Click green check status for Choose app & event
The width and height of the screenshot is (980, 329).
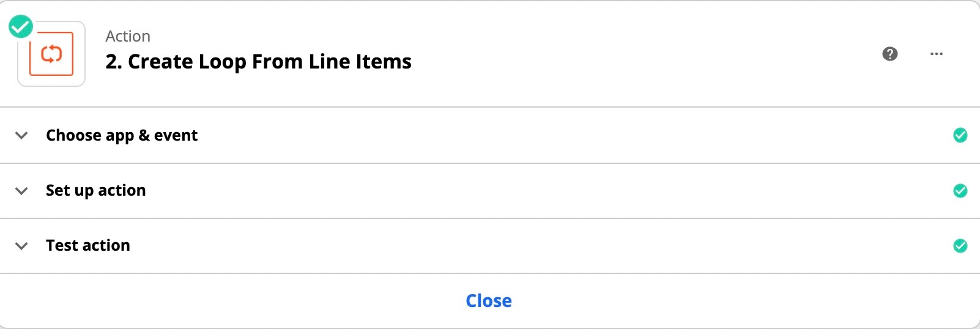click(x=960, y=135)
